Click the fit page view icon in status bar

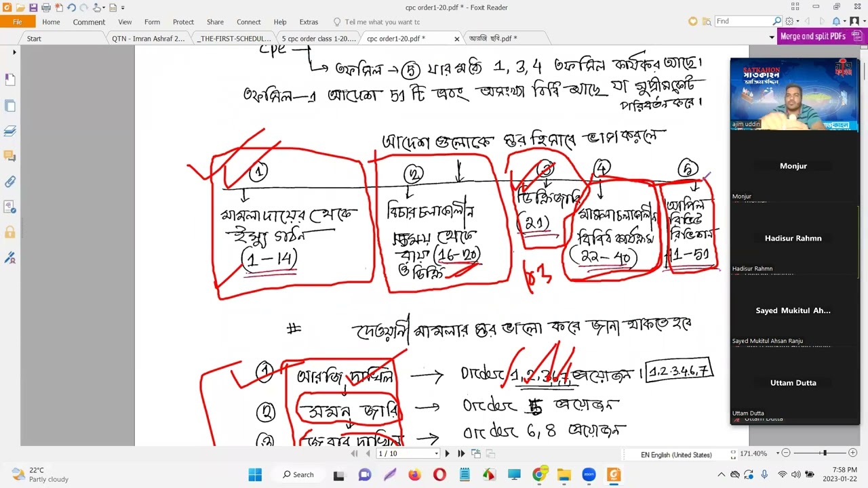click(733, 454)
